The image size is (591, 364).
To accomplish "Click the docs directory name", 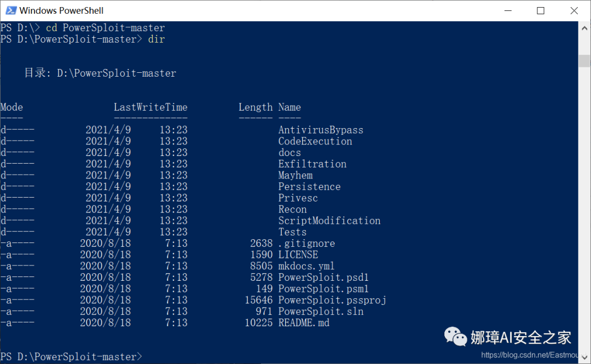I will (289, 153).
